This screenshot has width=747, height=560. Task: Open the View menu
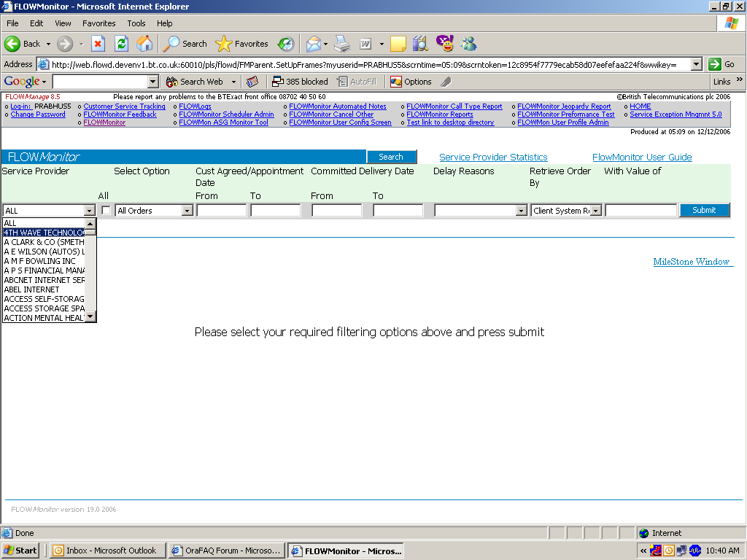point(63,23)
